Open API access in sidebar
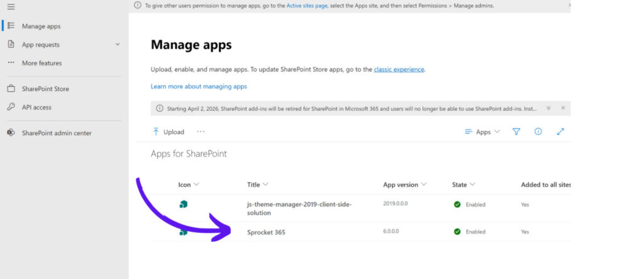Screen dimensions: 644x279 (x=36, y=108)
